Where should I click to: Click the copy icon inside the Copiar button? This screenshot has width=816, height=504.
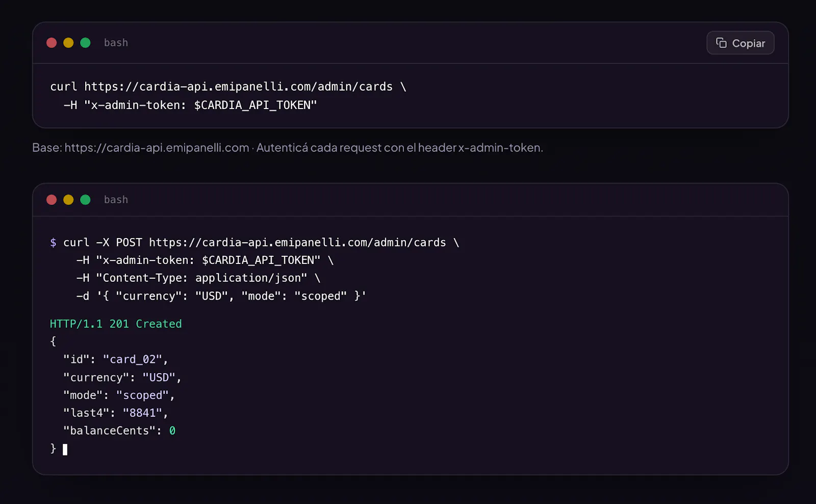(721, 43)
